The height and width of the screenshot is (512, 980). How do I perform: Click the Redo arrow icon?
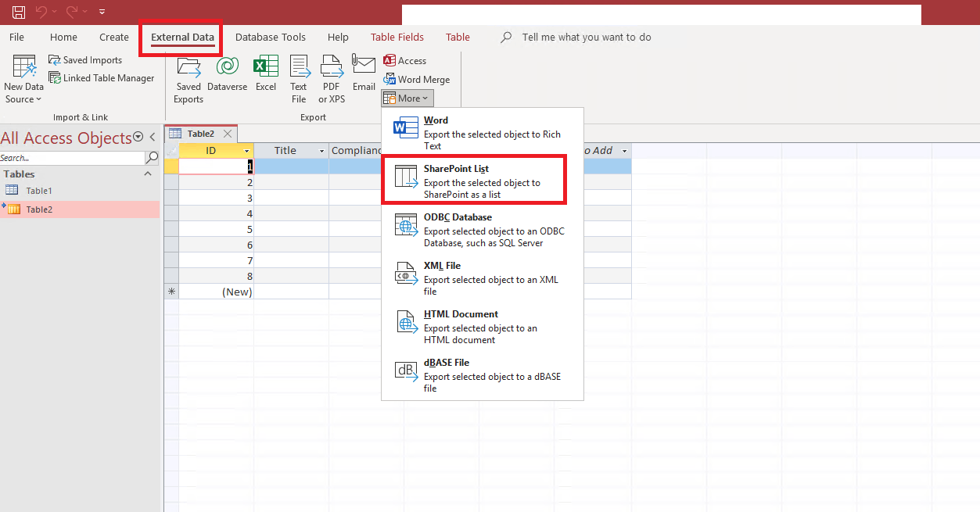point(73,12)
